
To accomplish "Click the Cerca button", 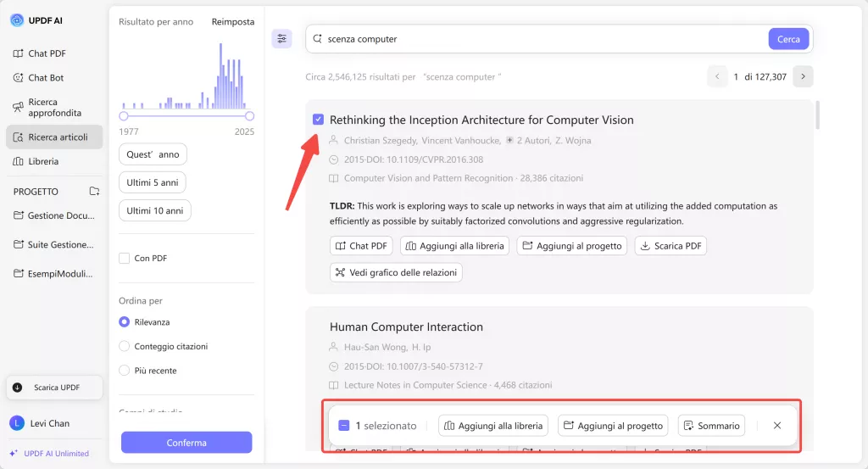I will pos(788,39).
